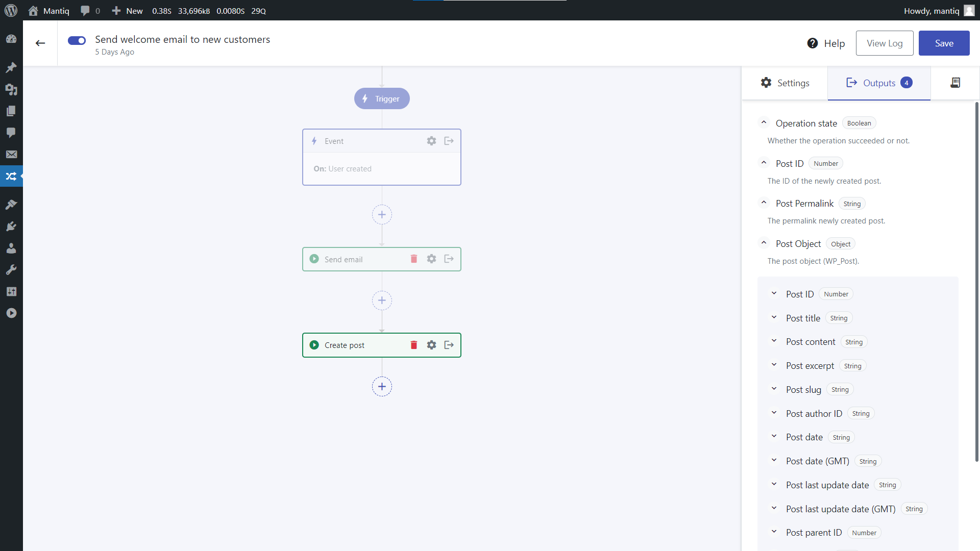Screen dimensions: 980x551
Task: Open View Log
Action: point(884,43)
